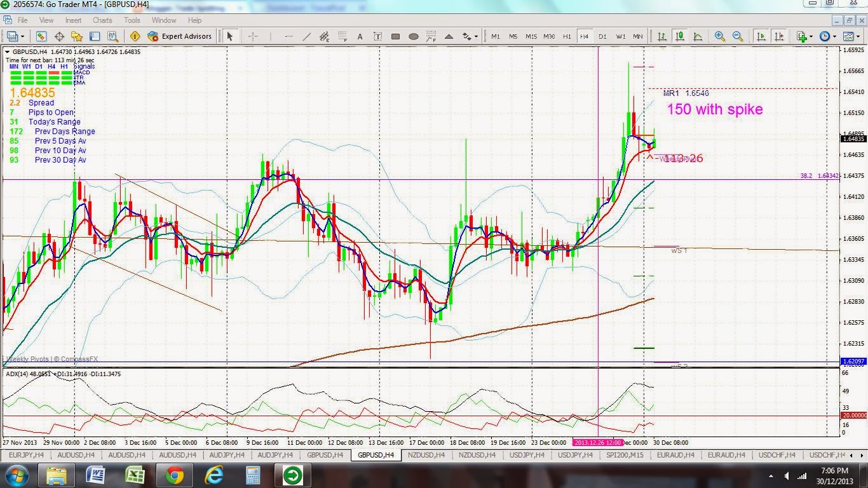
Task: Select the equidistant channel tool
Action: coord(325,36)
